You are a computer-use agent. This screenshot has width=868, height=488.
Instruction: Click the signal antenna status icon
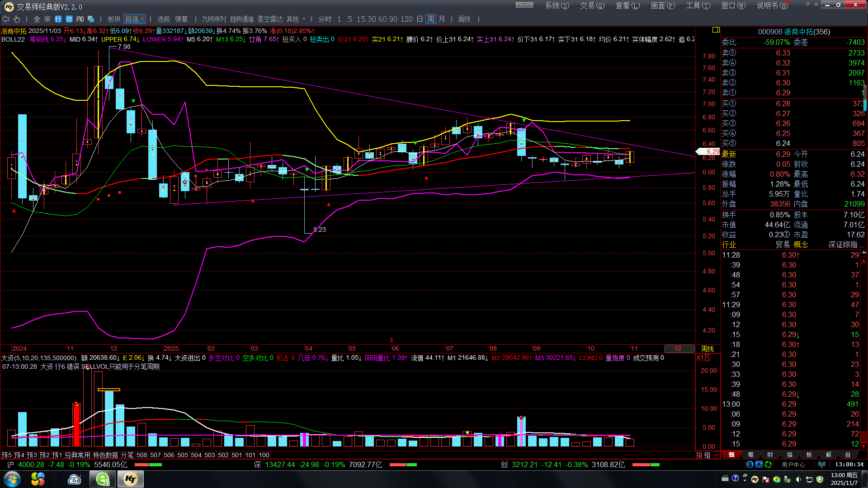click(822, 465)
